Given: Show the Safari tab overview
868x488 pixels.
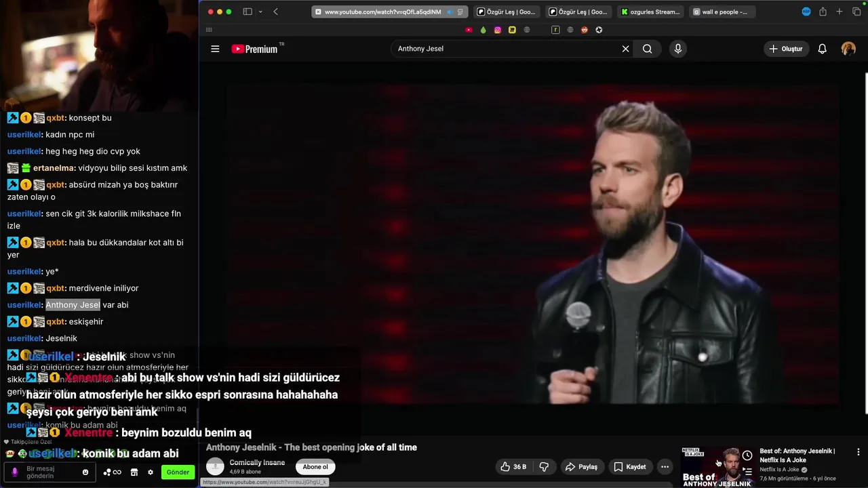Looking at the screenshot, I should pos(856,12).
